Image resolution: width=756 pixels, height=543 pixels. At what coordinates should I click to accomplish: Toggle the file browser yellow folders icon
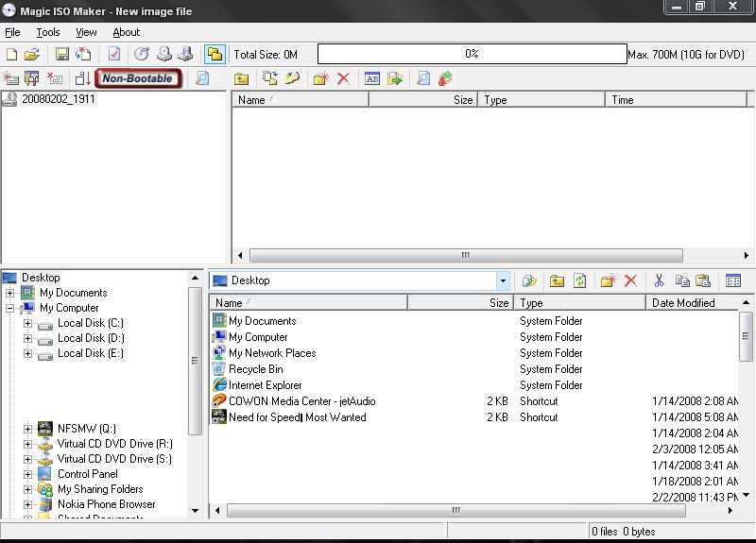click(215, 54)
